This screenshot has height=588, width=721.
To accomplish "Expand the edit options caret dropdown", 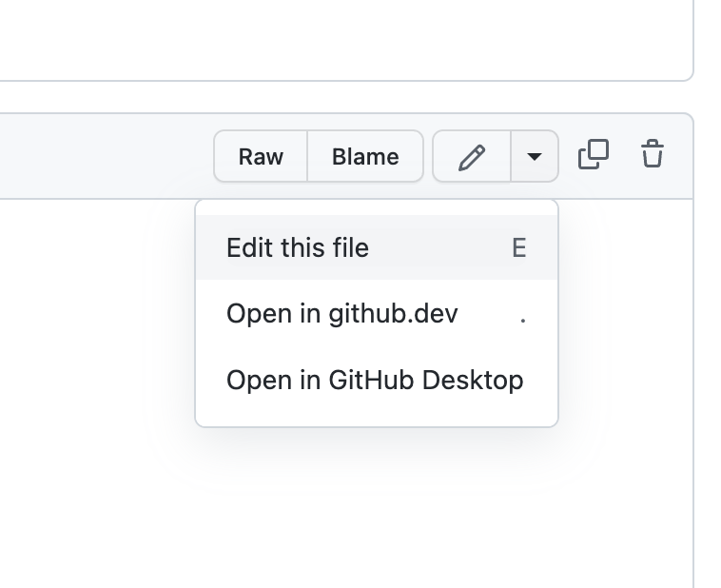I will [535, 156].
